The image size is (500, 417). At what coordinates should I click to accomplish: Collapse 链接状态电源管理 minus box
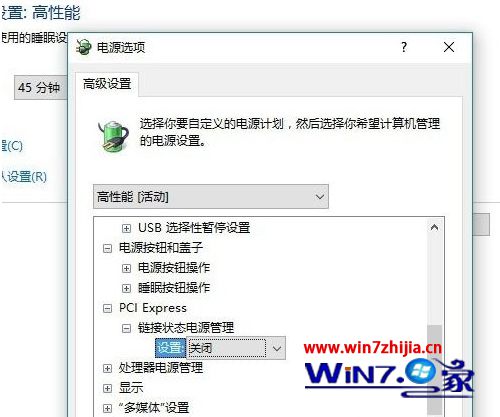click(x=126, y=329)
